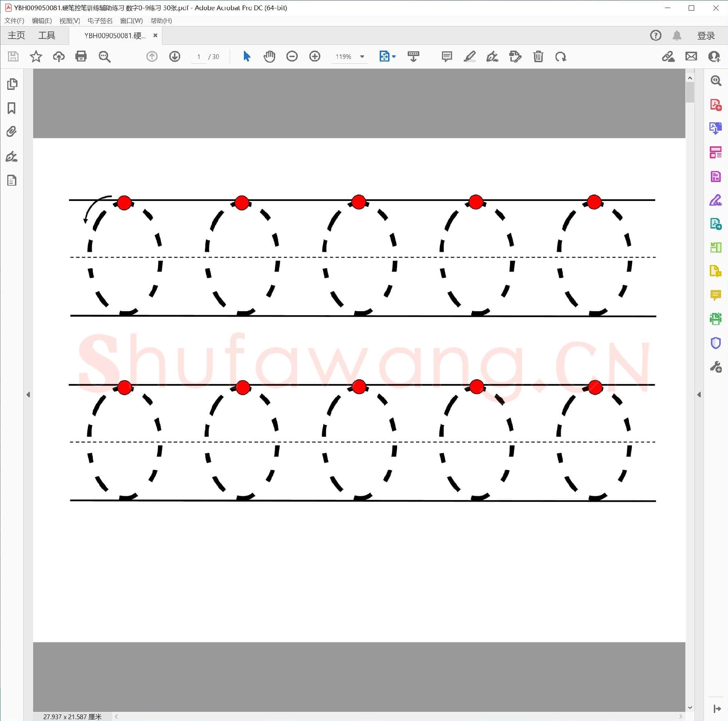Click the 登录 sign-in button

pyautogui.click(x=706, y=35)
